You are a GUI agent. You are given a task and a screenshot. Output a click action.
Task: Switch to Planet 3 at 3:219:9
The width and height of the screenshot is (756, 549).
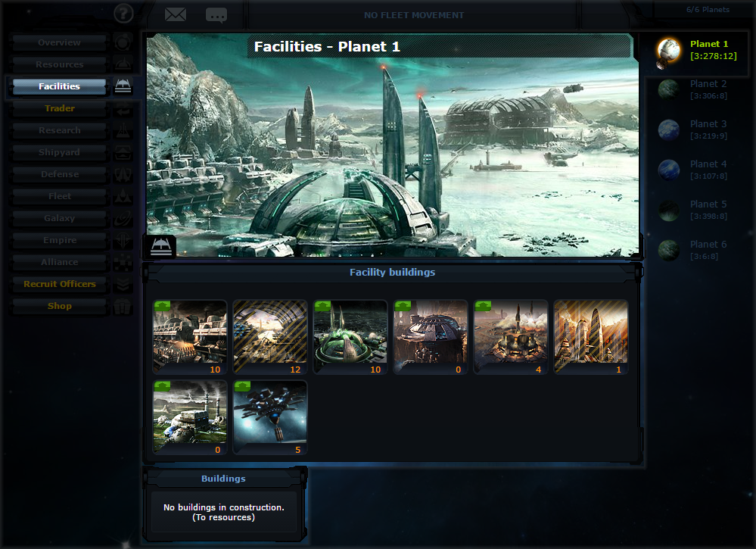[x=708, y=129]
